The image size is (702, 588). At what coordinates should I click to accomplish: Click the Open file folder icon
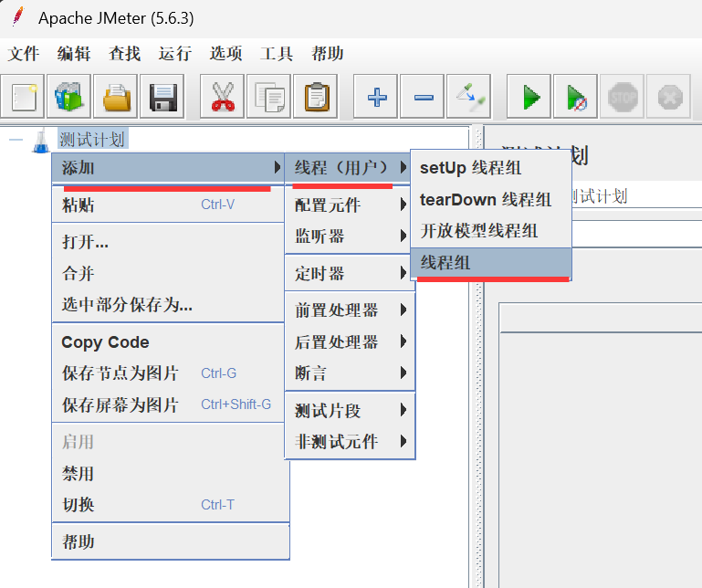click(x=116, y=97)
